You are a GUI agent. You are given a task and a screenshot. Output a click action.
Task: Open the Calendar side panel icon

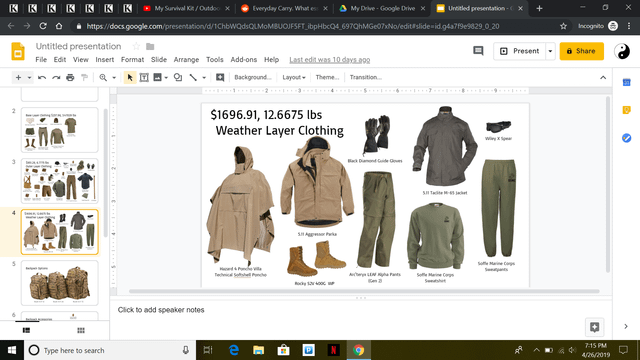[627, 82]
